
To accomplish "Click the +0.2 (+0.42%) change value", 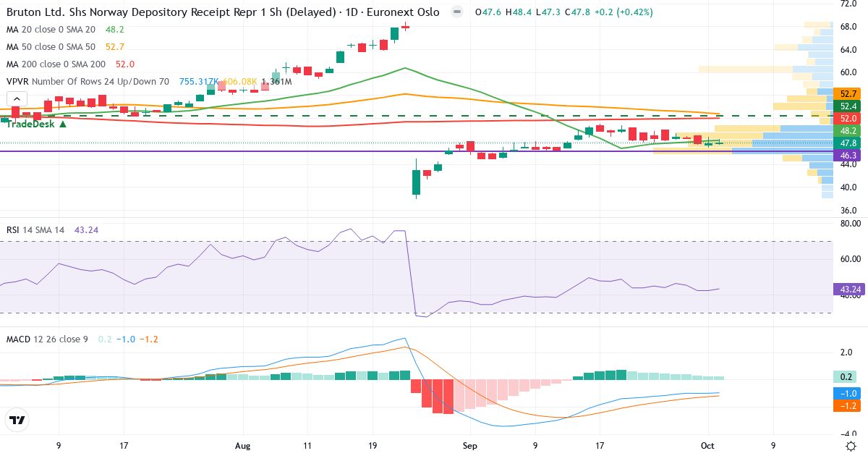I will [x=624, y=12].
